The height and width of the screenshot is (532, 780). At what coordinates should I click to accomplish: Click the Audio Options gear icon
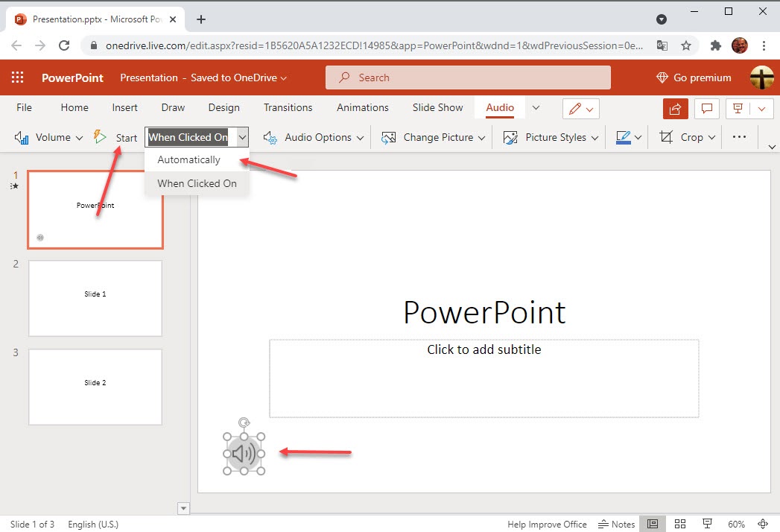(x=270, y=137)
